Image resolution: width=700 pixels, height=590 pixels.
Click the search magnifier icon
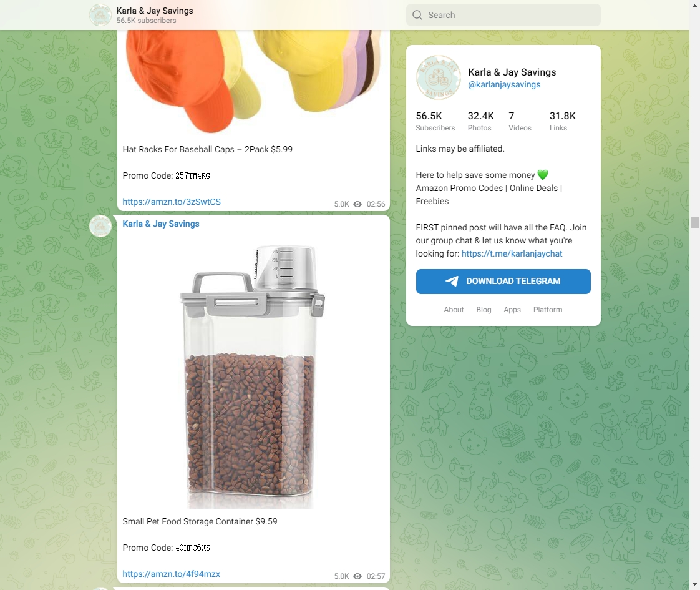[417, 15]
